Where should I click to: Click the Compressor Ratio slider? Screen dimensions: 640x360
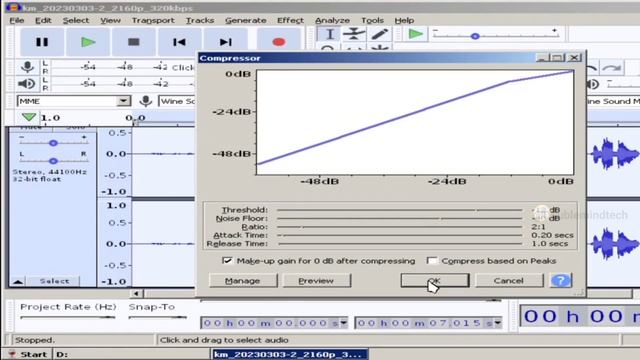[x=400, y=227]
